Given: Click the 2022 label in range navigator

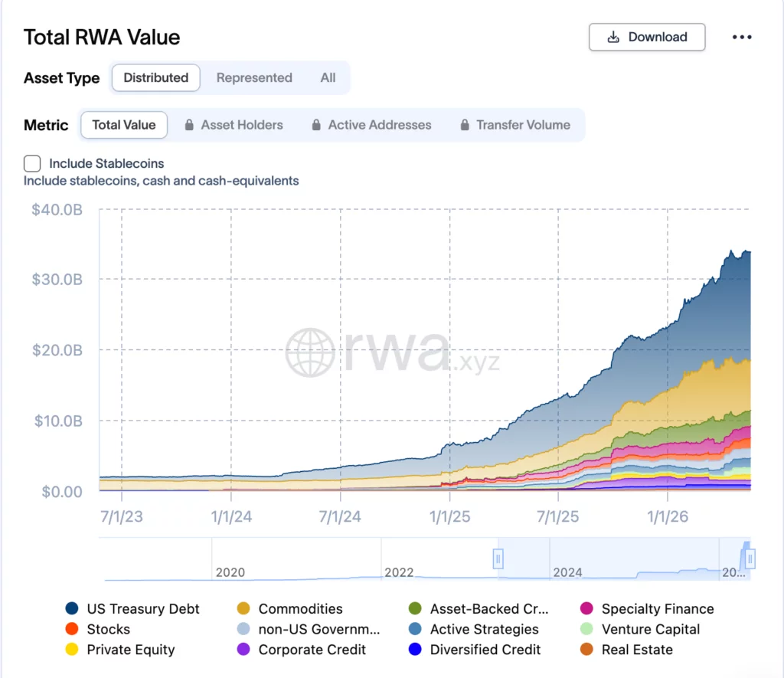Looking at the screenshot, I should [x=399, y=572].
